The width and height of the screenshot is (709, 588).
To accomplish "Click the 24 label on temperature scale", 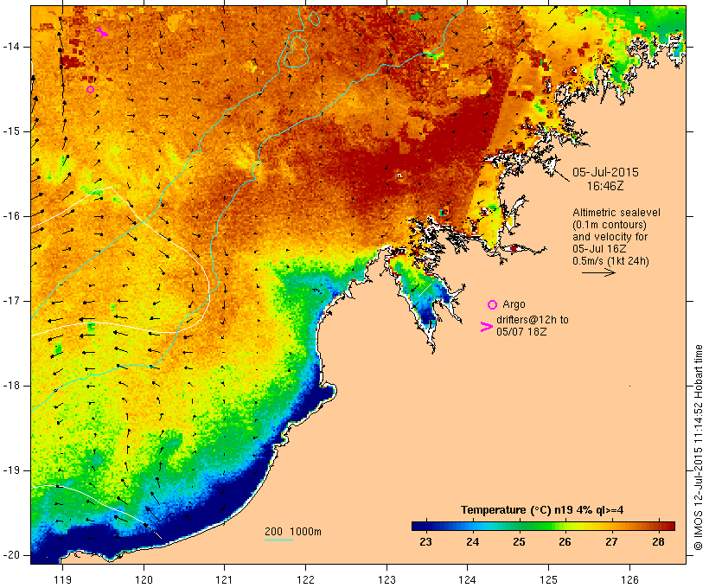I will pyautogui.click(x=472, y=542).
